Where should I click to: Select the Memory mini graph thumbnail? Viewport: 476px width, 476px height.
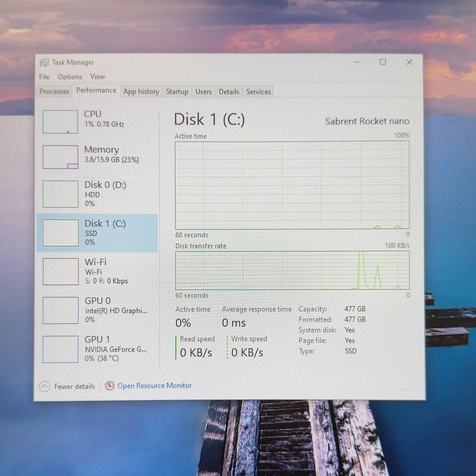click(60, 157)
